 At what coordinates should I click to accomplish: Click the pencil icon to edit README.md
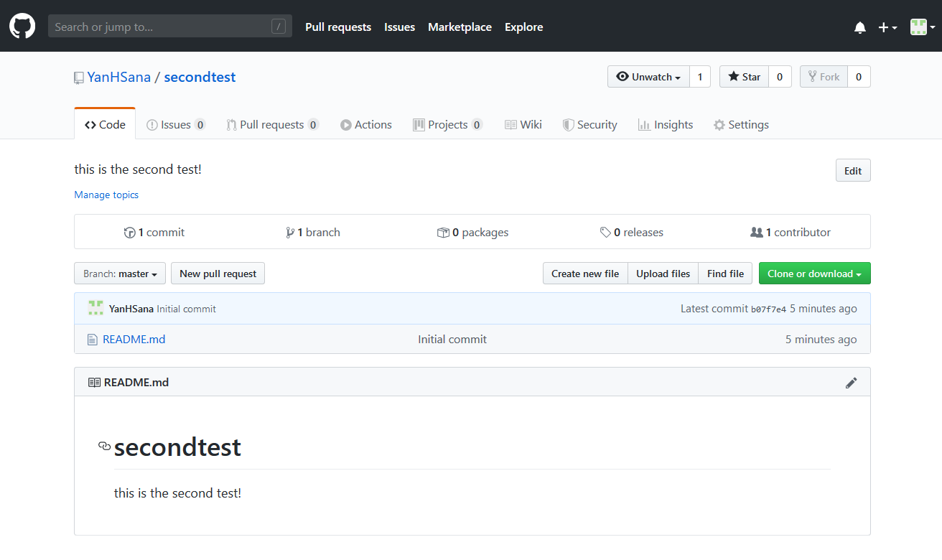coord(851,383)
